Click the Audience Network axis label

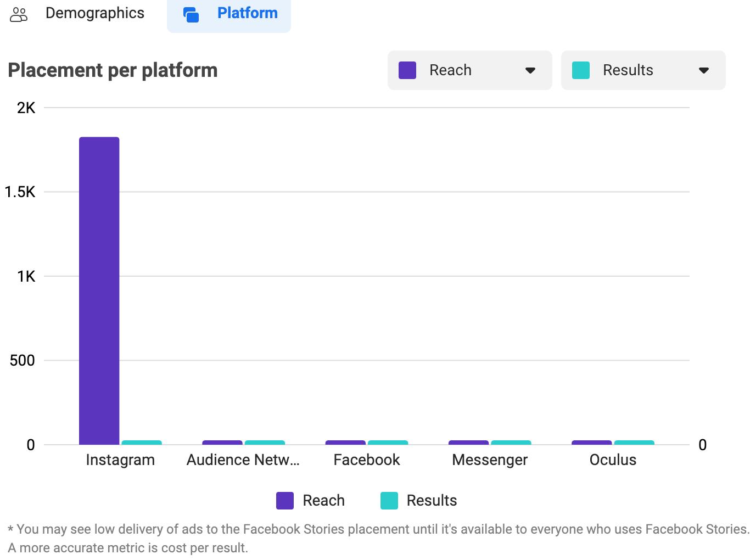coord(243,460)
